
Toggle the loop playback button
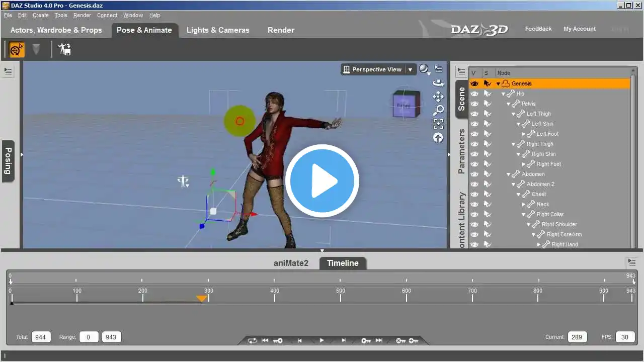[252, 340]
